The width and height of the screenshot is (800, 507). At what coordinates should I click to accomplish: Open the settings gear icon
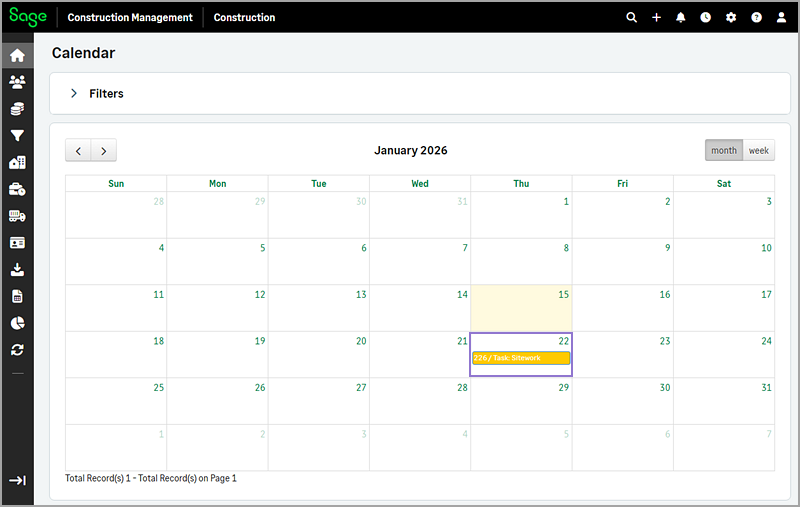731,17
